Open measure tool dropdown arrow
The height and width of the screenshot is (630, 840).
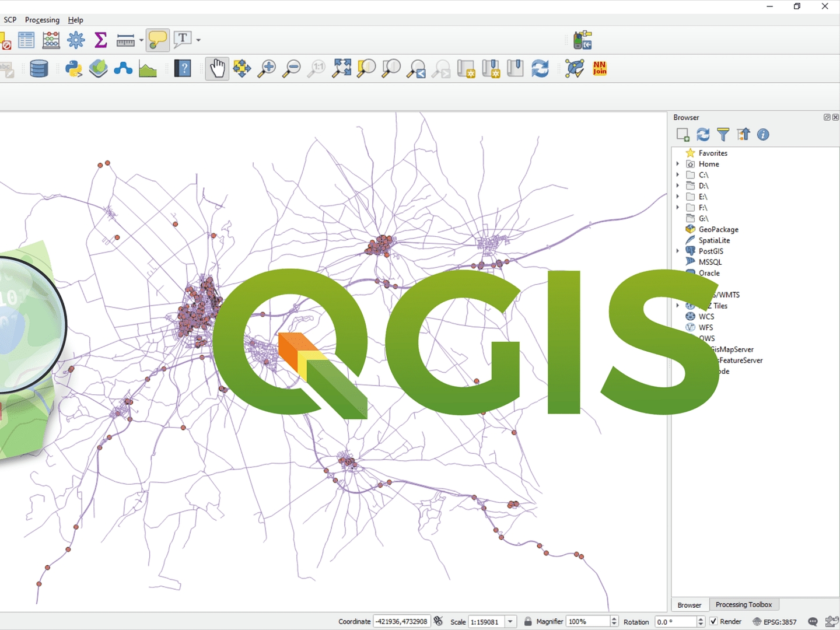point(141,40)
